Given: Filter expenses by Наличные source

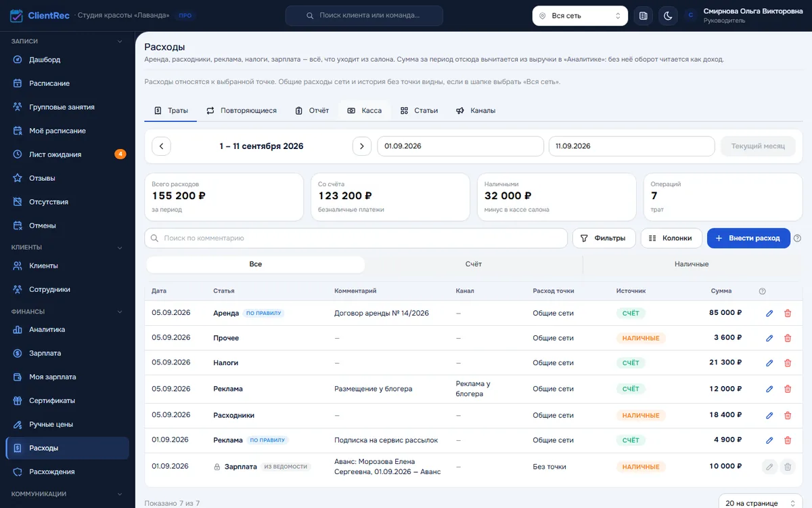Looking at the screenshot, I should 692,264.
